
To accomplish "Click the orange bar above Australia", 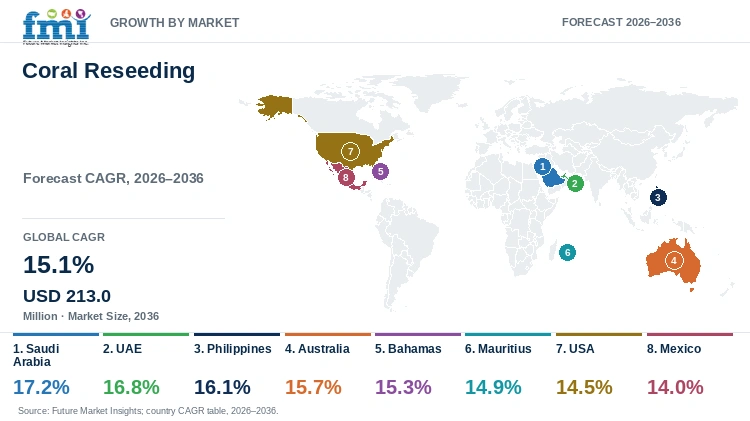I will [328, 334].
